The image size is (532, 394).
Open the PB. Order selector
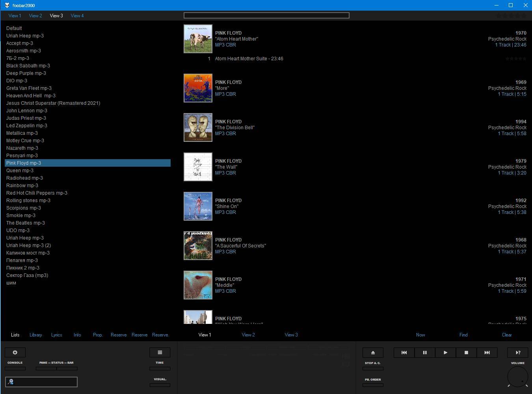point(373,385)
